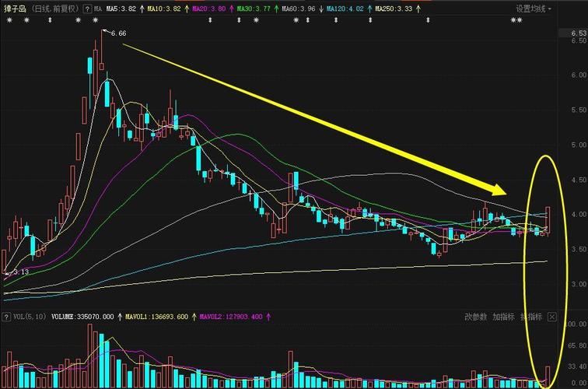Image resolution: width=588 pixels, height=389 pixels.
Task: Click the white up arrow after MA5 value
Action: 142,9
